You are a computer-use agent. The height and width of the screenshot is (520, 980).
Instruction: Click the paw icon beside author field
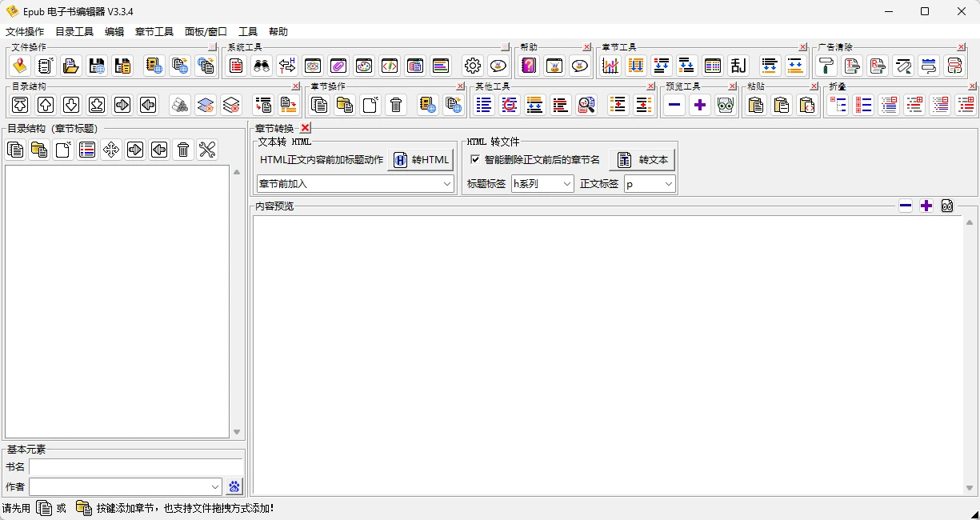click(x=234, y=486)
